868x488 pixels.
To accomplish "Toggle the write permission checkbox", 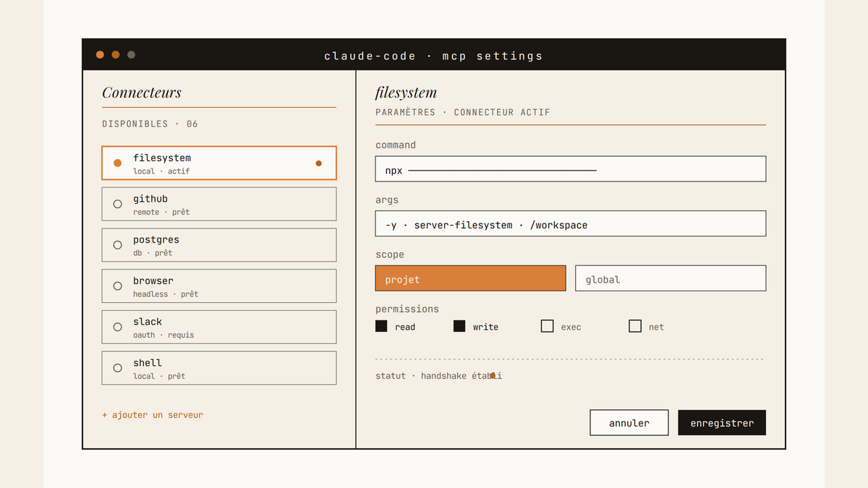I will pyautogui.click(x=459, y=326).
